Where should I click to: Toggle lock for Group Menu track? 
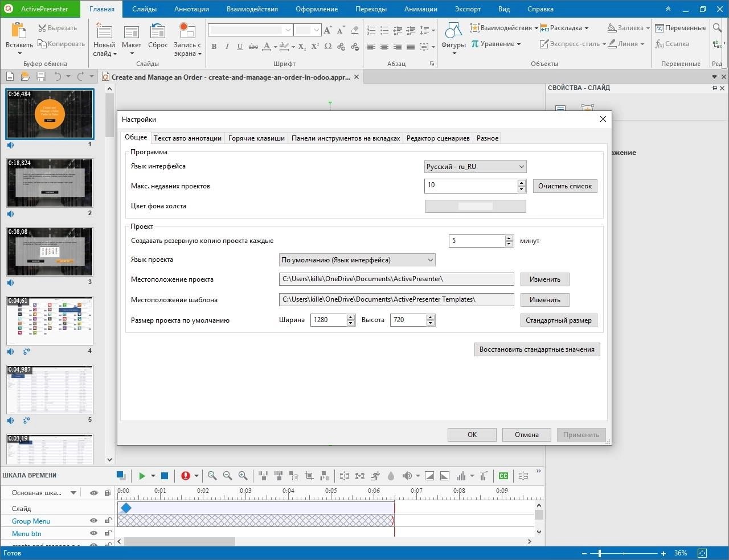point(108,521)
